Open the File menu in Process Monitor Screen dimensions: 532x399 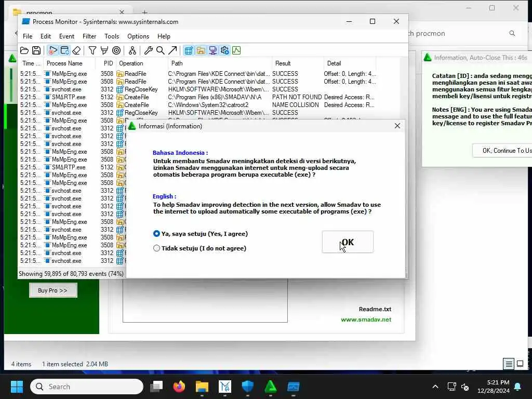(x=28, y=36)
